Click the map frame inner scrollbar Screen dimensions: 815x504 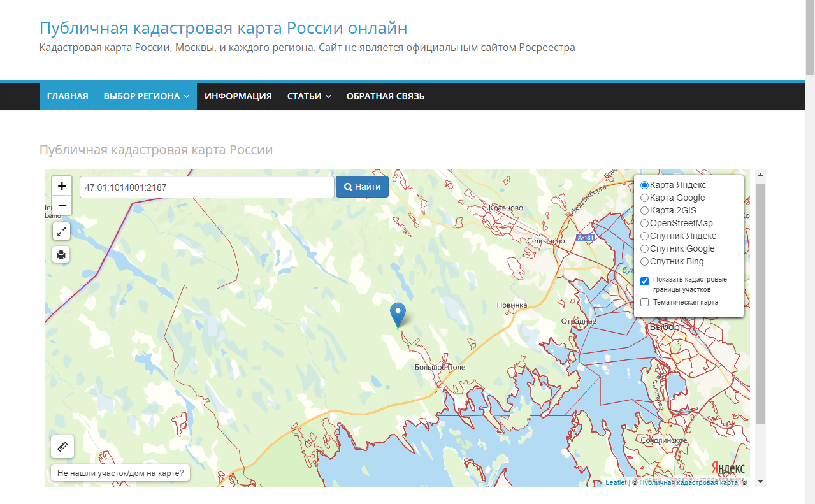(x=760, y=304)
